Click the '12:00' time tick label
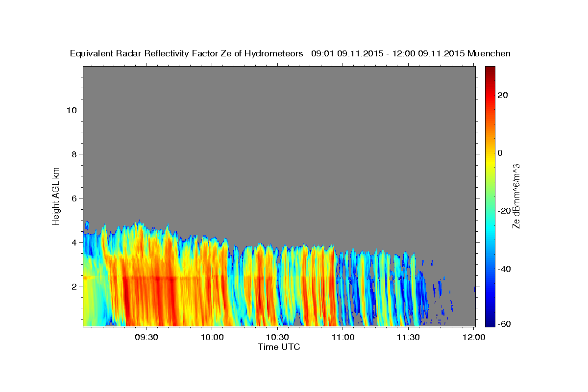Image resolution: width=588 pixels, height=392 pixels. [x=474, y=337]
